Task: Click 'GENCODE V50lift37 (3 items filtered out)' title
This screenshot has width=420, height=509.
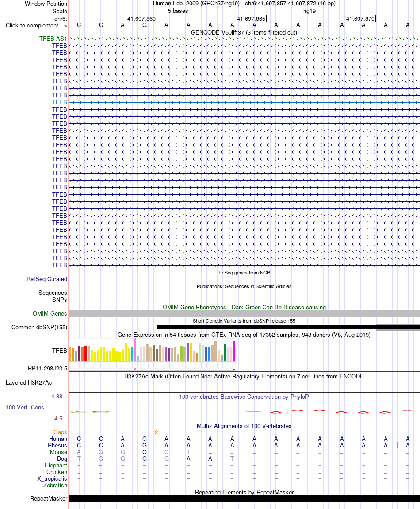Action: click(x=244, y=32)
